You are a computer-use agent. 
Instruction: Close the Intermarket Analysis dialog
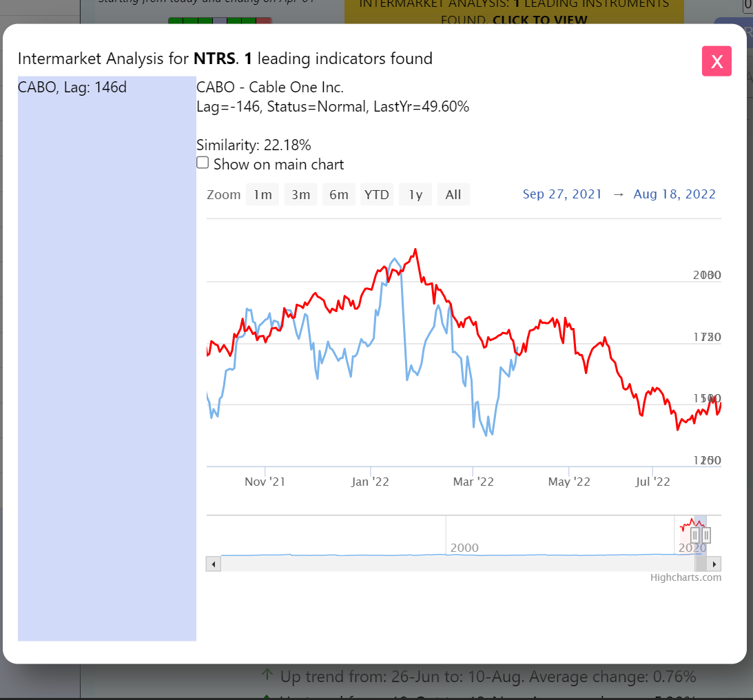pyautogui.click(x=716, y=61)
